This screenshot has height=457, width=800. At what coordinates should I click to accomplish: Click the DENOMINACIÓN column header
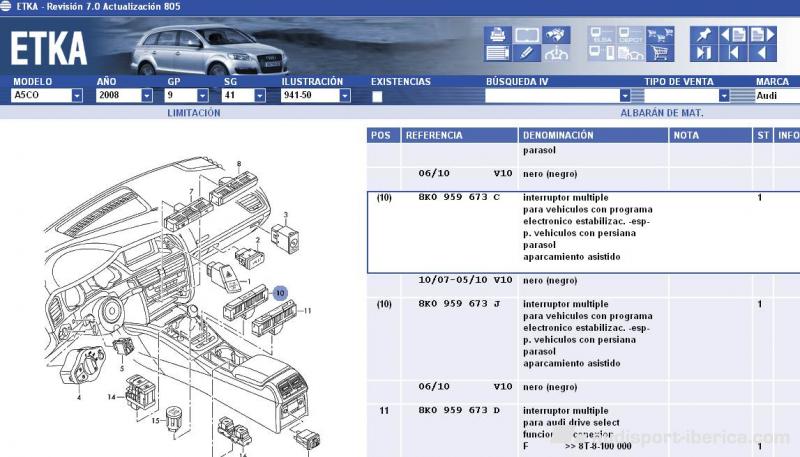[x=593, y=135]
